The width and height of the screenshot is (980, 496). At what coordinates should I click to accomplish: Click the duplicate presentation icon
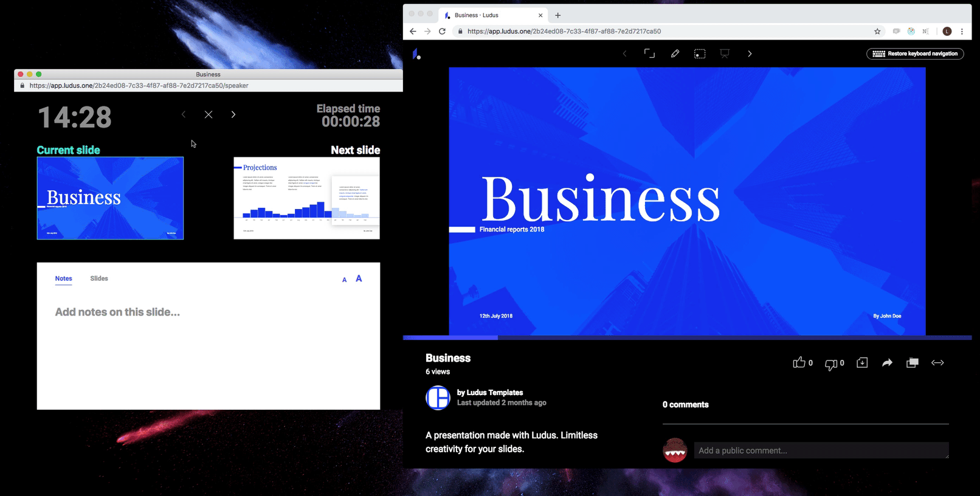[x=913, y=363]
